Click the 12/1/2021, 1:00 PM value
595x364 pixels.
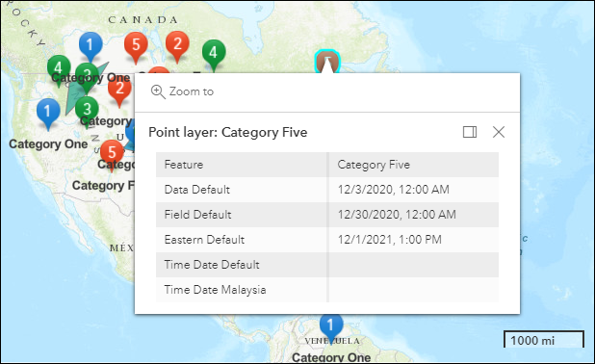coord(390,240)
